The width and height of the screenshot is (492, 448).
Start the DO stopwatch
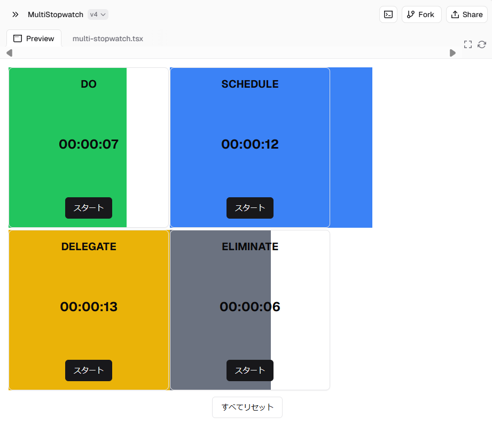click(89, 208)
